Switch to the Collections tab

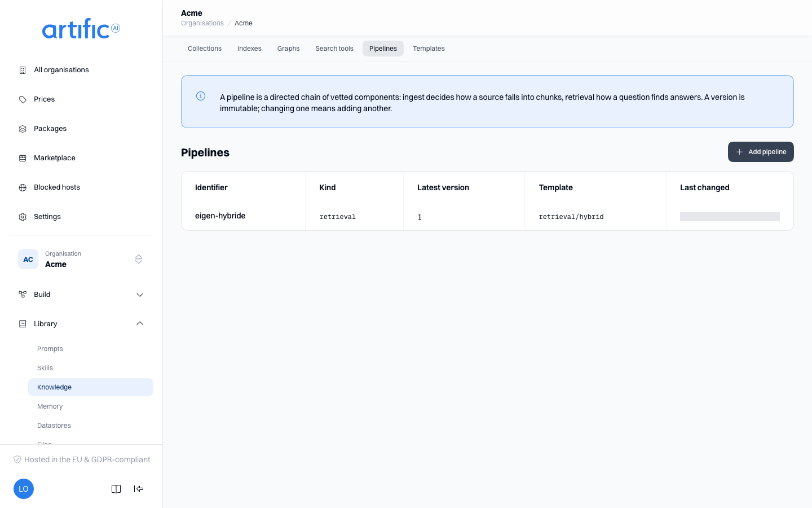click(x=205, y=49)
